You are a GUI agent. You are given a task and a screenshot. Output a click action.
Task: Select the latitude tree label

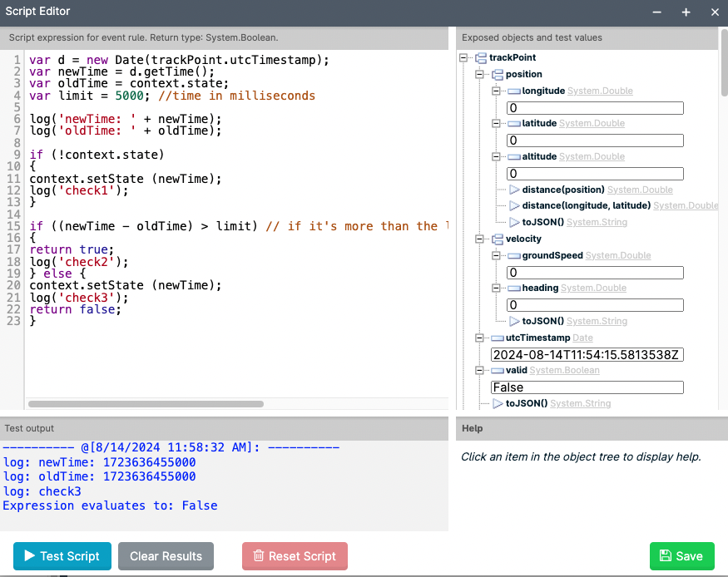tap(539, 123)
